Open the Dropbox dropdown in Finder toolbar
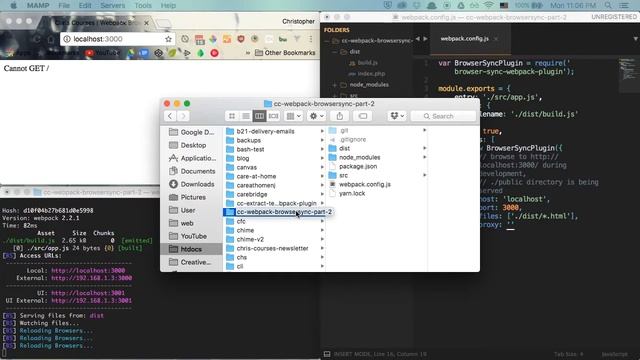640x360 pixels. [397, 116]
